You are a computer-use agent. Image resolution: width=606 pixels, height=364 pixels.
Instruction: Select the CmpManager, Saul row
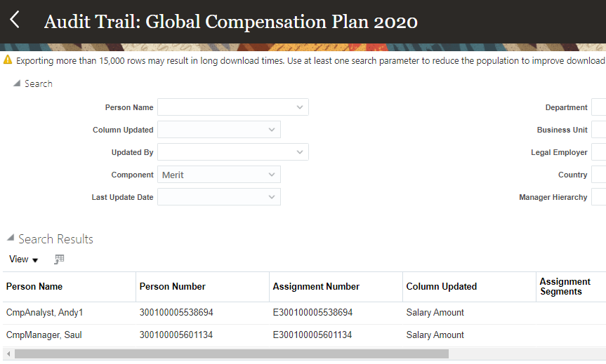click(x=44, y=335)
